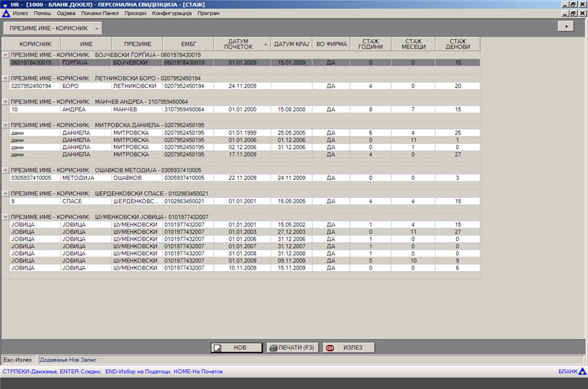Collapse the ЛЕТНИКОВСКИ БОРО group
The height and width of the screenshot is (389, 588).
point(6,78)
